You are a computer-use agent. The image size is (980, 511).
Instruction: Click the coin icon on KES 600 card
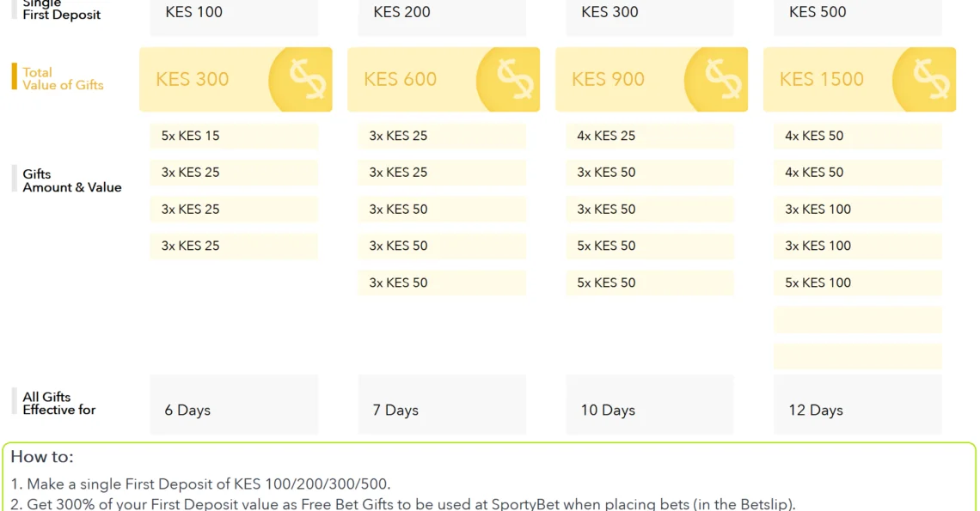click(x=509, y=79)
